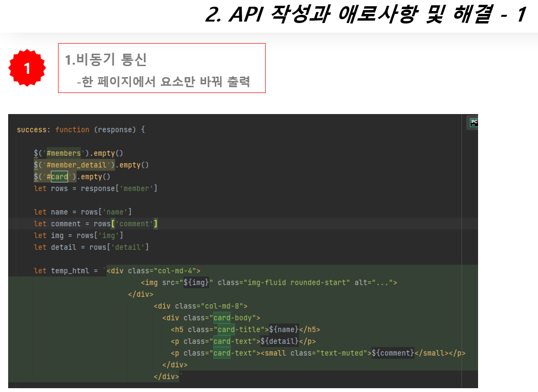Click line "$('#members').empty()"
Image resolution: width=538 pixels, height=392 pixels.
point(78,153)
